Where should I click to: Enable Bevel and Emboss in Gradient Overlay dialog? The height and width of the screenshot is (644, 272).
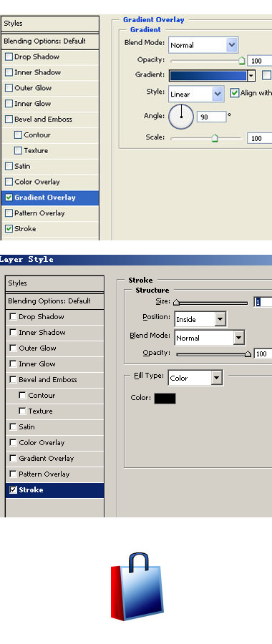pos(9,119)
